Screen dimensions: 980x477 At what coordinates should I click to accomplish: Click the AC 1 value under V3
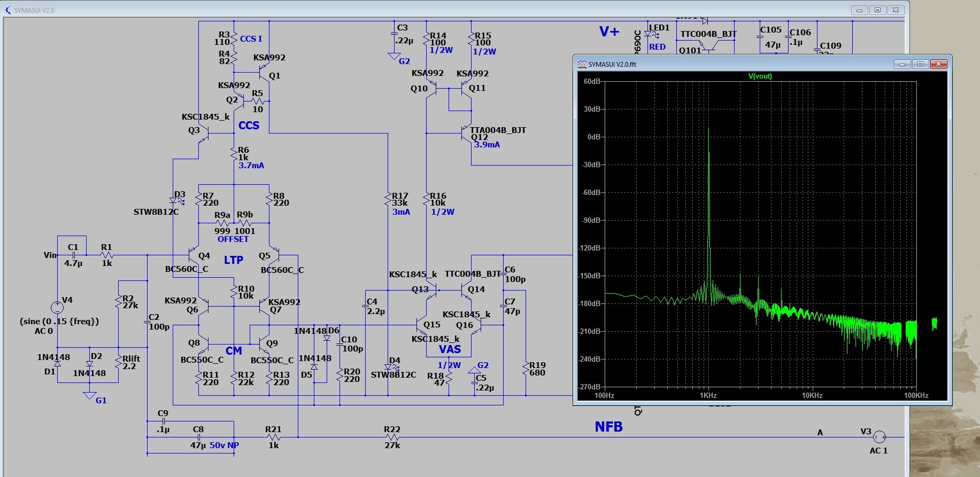click(878, 451)
